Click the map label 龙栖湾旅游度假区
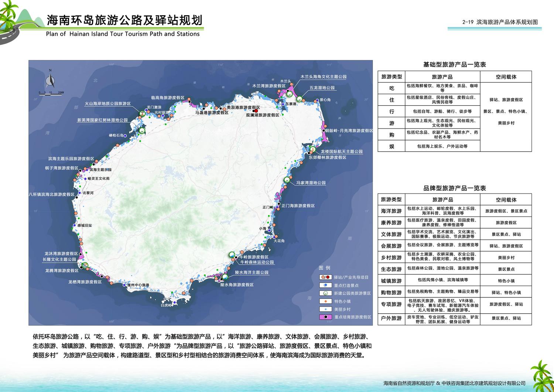This screenshot has height=392, width=554. coord(85,282)
